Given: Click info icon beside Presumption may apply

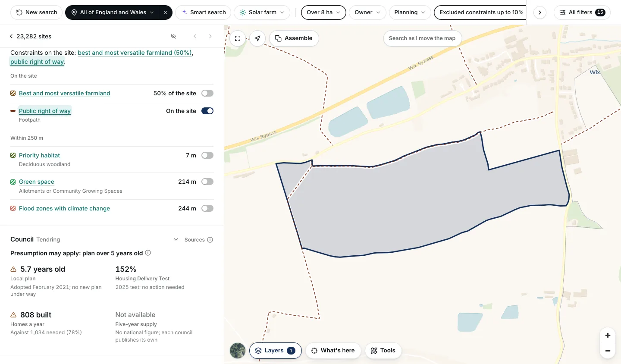Looking at the screenshot, I should pos(148,253).
